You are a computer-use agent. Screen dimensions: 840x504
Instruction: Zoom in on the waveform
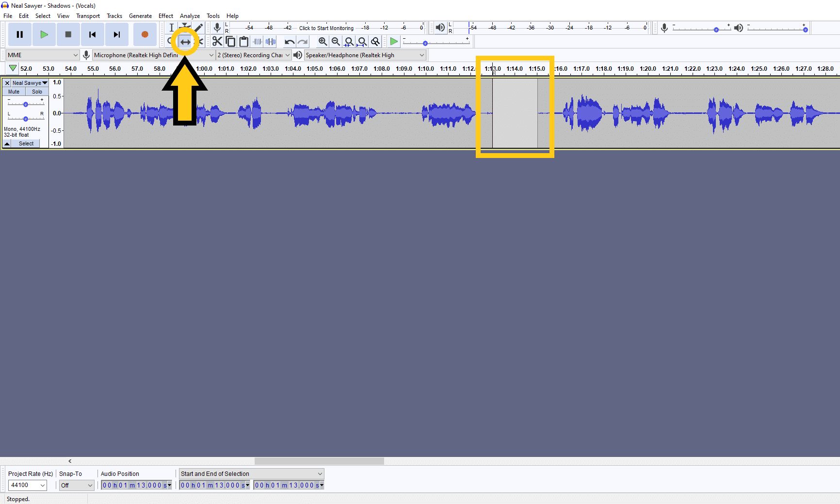[x=323, y=42]
